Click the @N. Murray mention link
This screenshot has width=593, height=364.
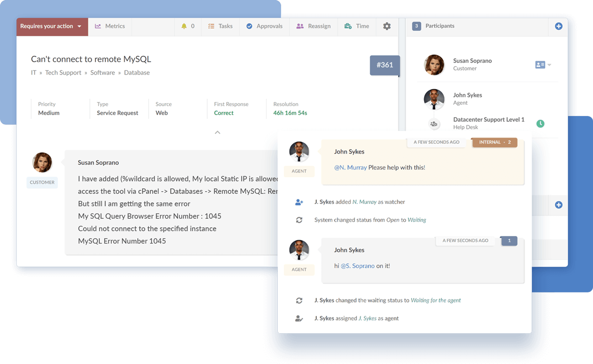[x=350, y=167]
